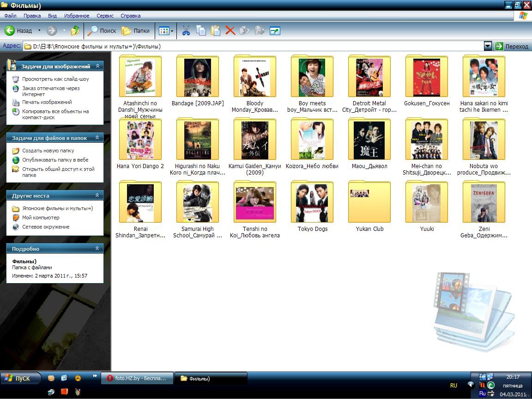Click the address bar path field
The width and height of the screenshot is (532, 399).
click(253, 46)
